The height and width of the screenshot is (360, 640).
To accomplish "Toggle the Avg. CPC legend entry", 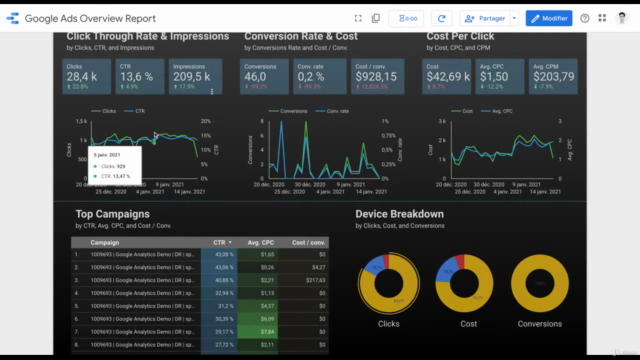I will click(497, 111).
